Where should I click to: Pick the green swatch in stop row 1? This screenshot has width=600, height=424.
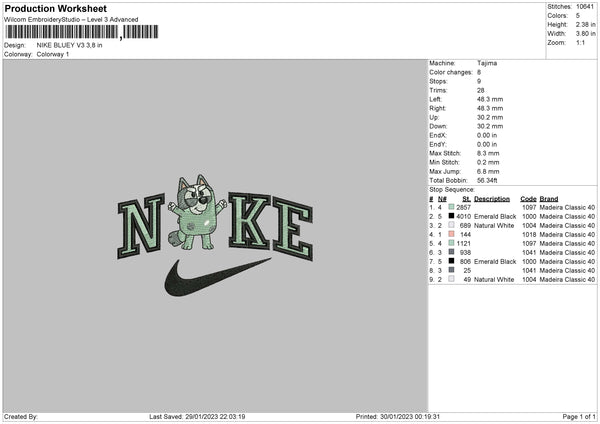pyautogui.click(x=452, y=207)
